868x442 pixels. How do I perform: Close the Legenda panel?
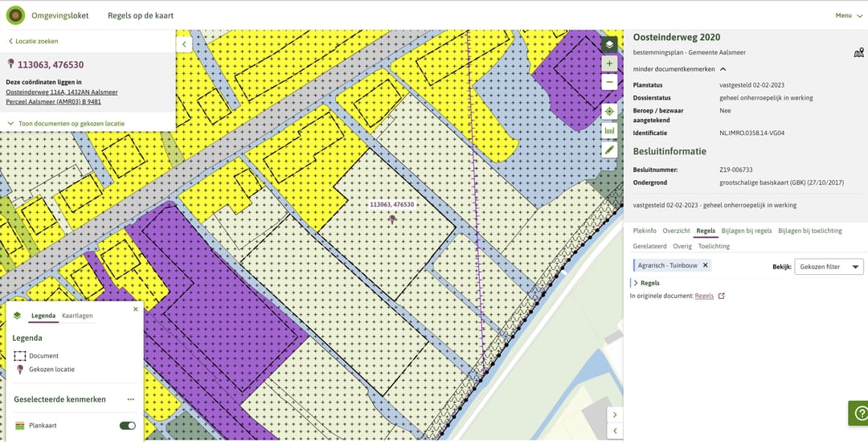tap(135, 309)
